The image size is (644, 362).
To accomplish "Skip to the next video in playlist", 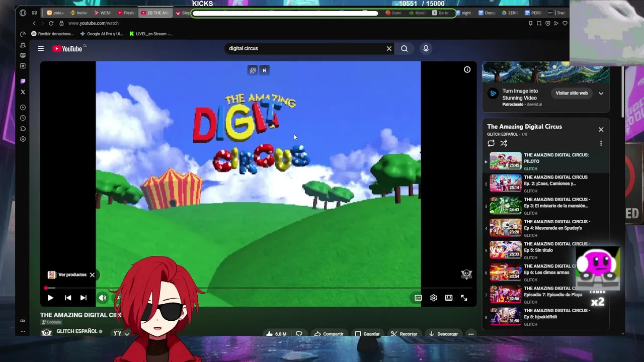I will (x=84, y=298).
